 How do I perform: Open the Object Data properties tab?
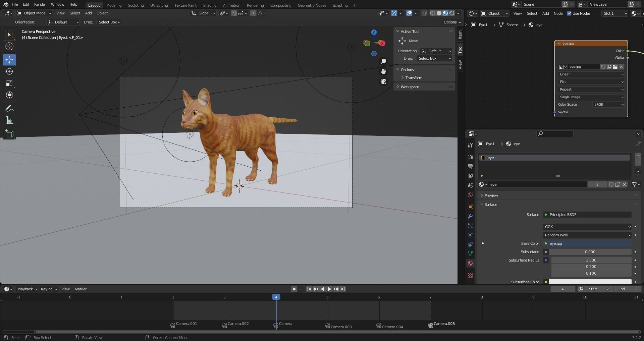tap(470, 254)
